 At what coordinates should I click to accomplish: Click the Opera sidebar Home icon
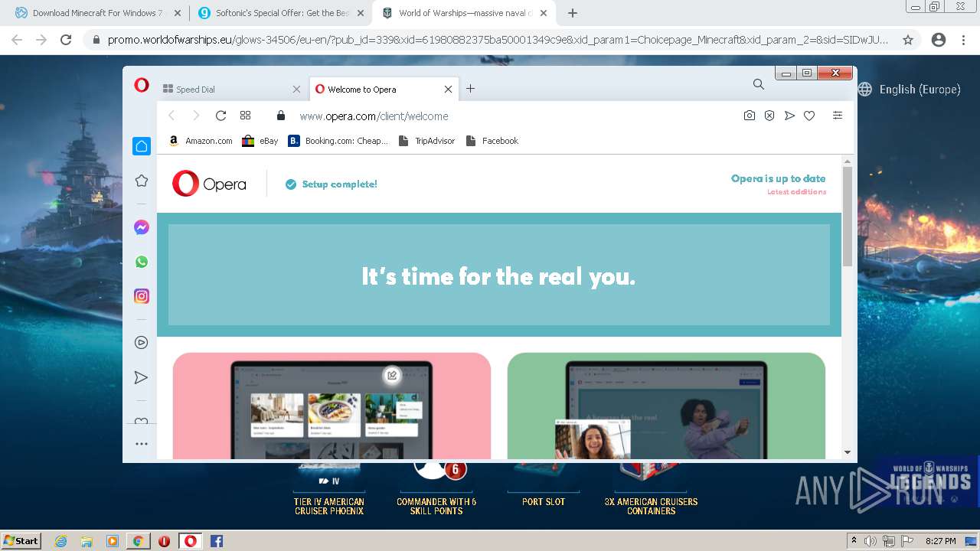(142, 146)
